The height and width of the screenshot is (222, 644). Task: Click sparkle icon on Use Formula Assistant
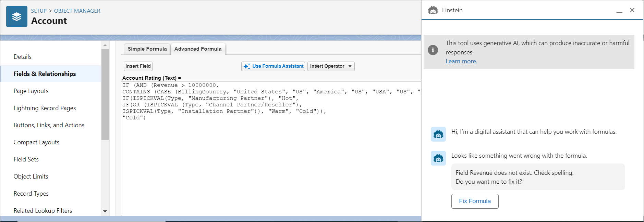[x=247, y=66]
